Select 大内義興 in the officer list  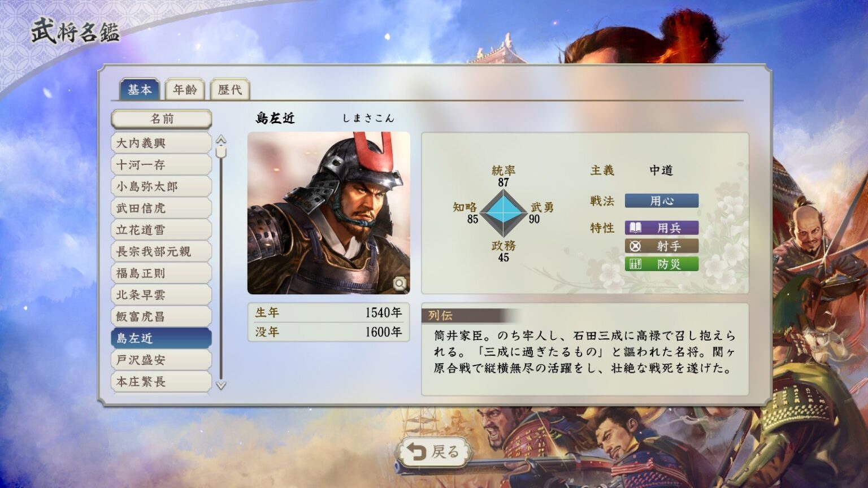click(x=162, y=143)
